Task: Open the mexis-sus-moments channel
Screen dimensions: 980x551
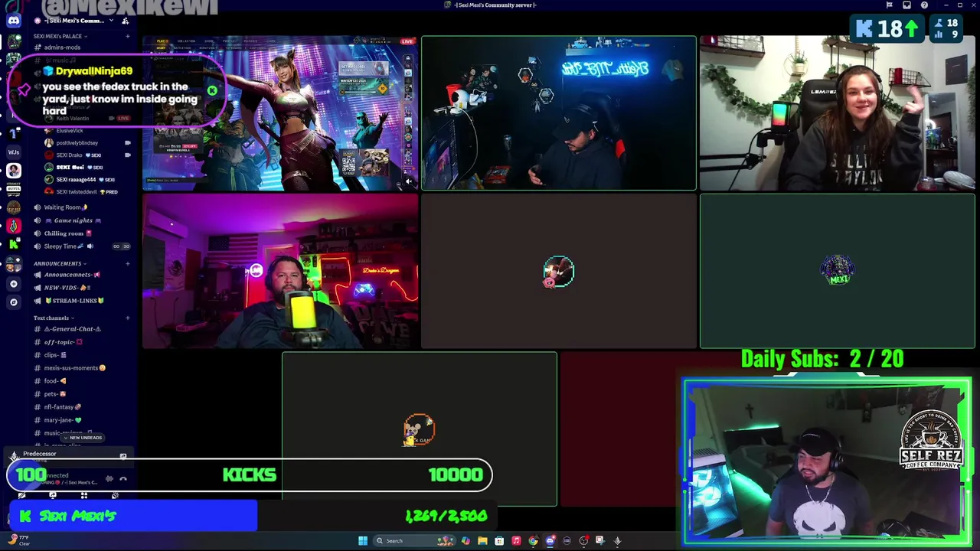Action: coord(81,368)
